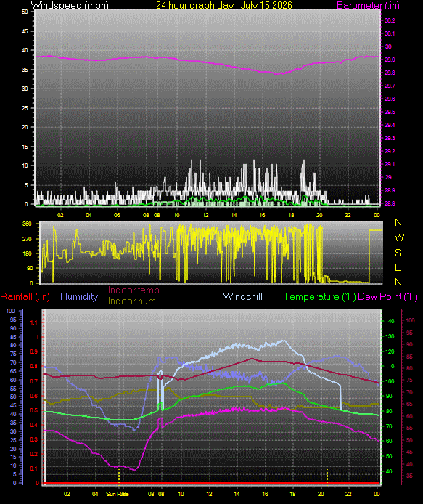Image resolution: width=423 pixels, height=504 pixels.
Task: Select the Windchill legend label
Action: [243, 296]
